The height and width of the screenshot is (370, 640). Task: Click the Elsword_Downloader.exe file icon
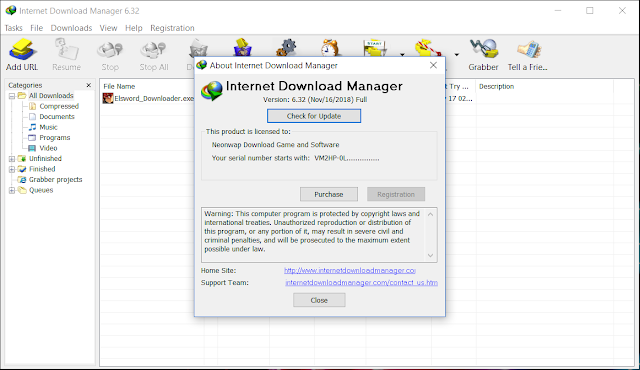(108, 98)
